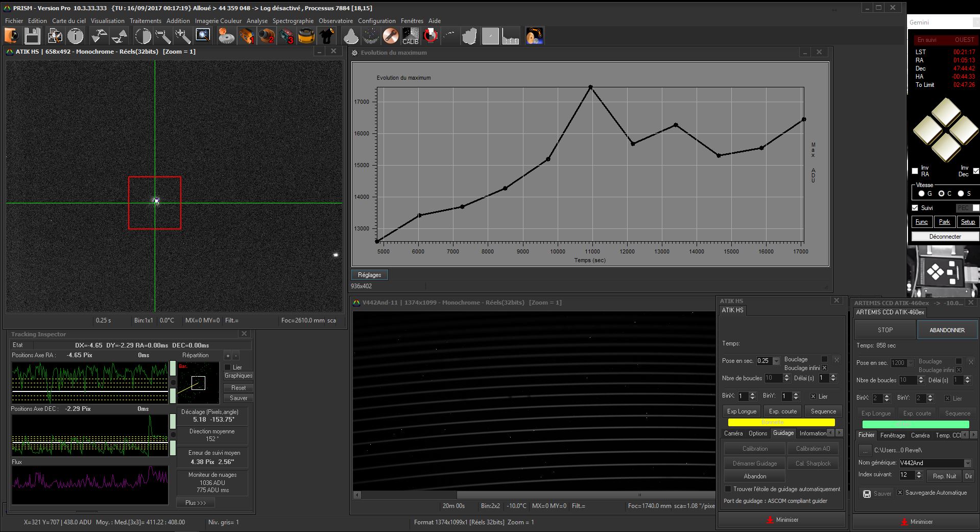Viewport: 980px width, 532px height.
Task: Toggle the Suivi tracking checkbox in Gemini
Action: [x=915, y=207]
